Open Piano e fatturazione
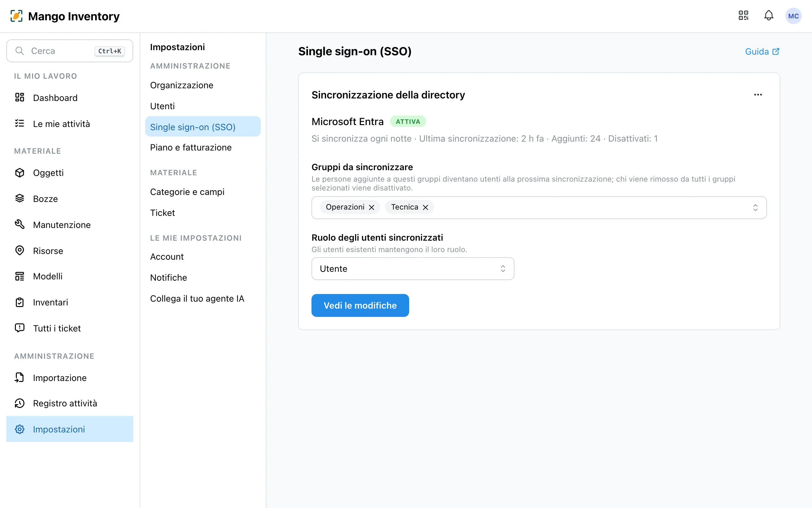The height and width of the screenshot is (508, 812). (x=203, y=147)
